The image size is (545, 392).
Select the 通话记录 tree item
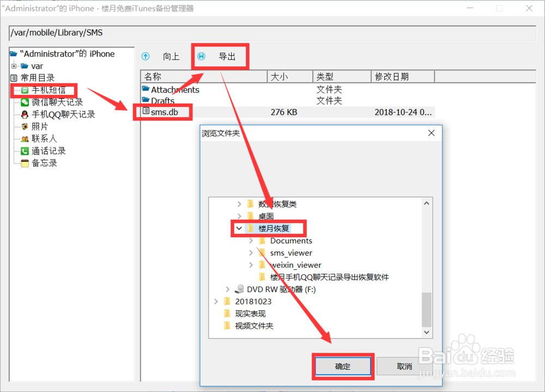49,151
